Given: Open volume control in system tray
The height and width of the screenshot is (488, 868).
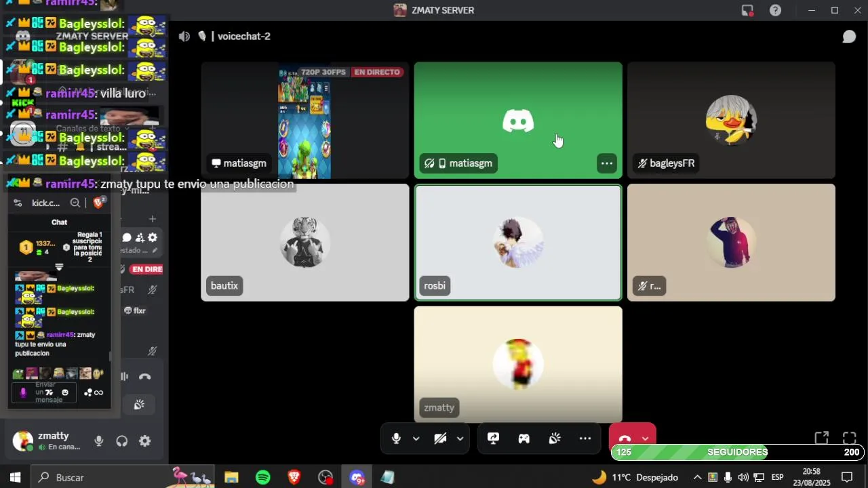Looking at the screenshot, I should (x=743, y=477).
